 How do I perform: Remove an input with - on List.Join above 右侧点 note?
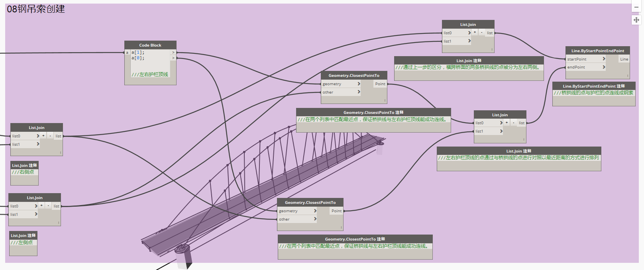tap(50, 136)
